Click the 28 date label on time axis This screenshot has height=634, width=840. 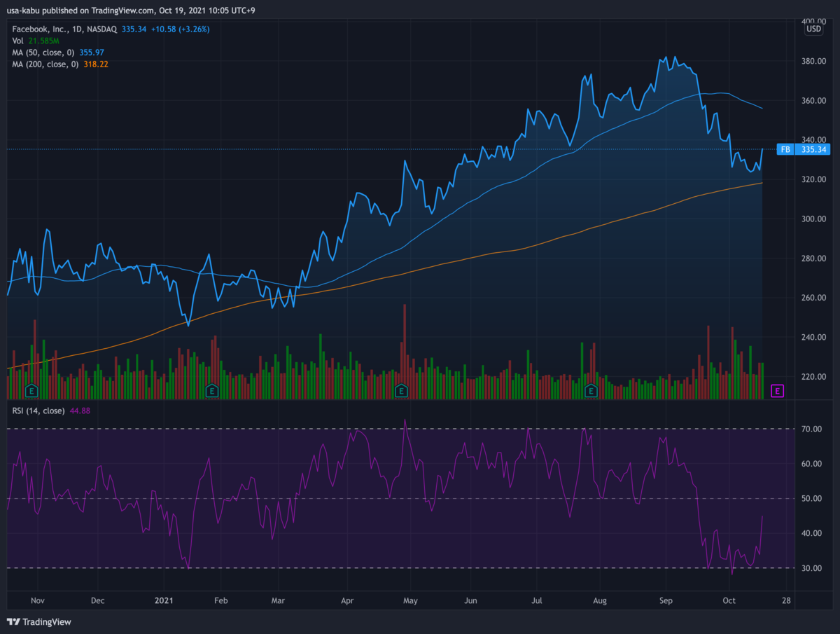[787, 600]
